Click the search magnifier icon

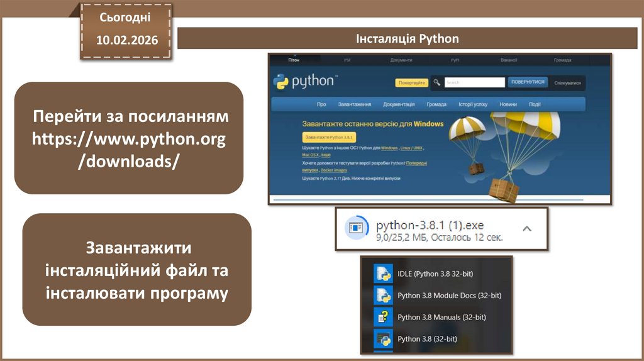pos(436,82)
